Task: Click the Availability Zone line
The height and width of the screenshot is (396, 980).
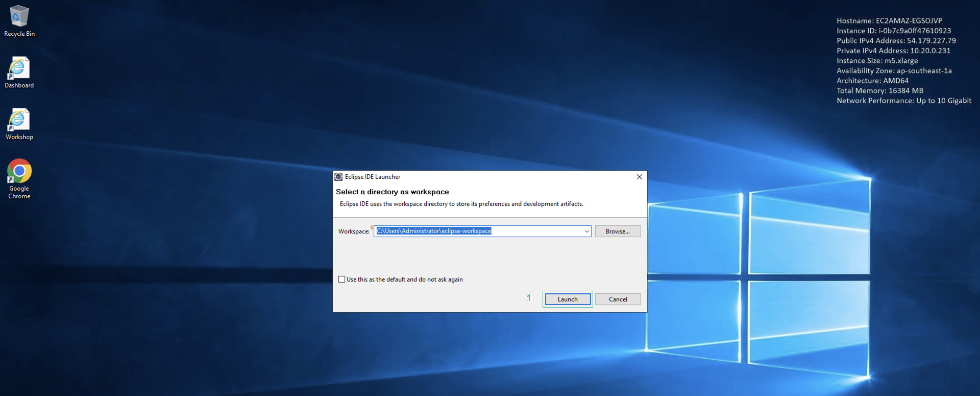Action: click(x=894, y=71)
